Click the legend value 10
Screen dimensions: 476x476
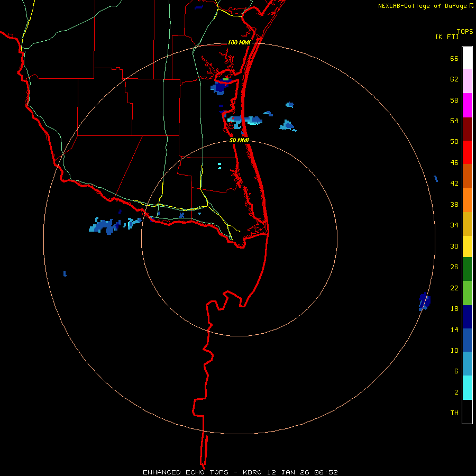(454, 351)
